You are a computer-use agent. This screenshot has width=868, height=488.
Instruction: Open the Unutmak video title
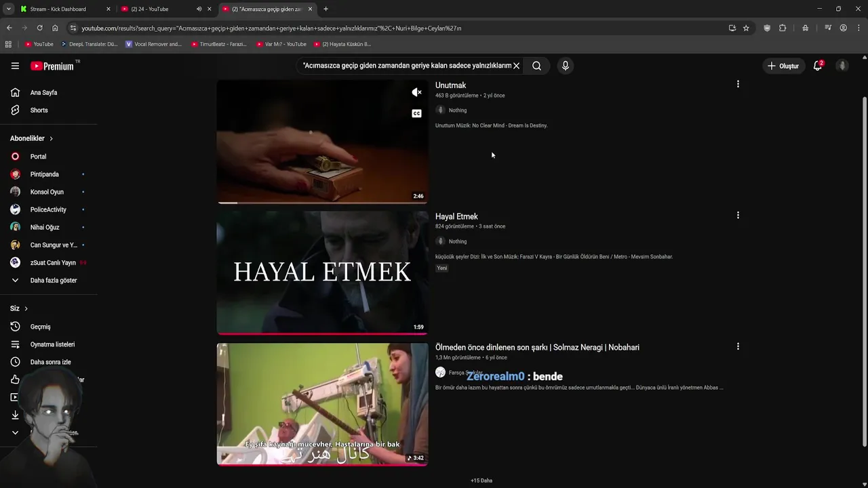coord(450,85)
